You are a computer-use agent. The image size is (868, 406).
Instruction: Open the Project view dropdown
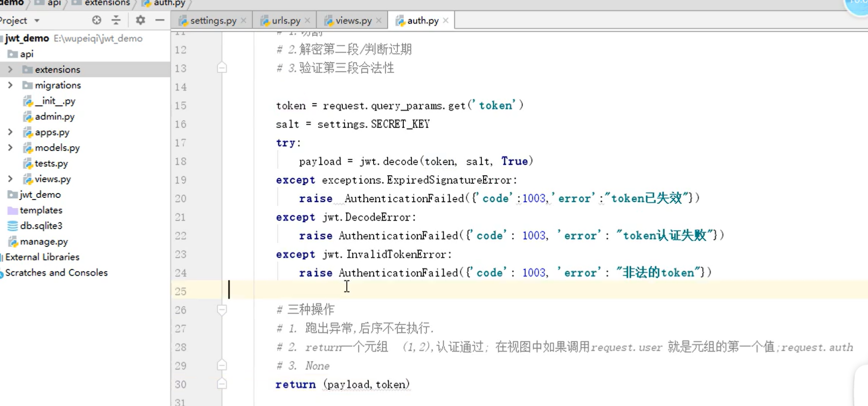pyautogui.click(x=37, y=20)
